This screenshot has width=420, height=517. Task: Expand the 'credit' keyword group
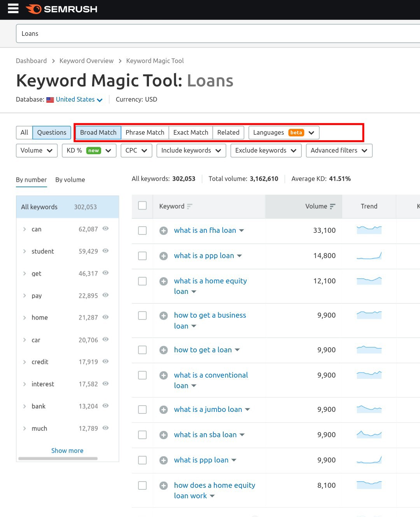coord(24,362)
